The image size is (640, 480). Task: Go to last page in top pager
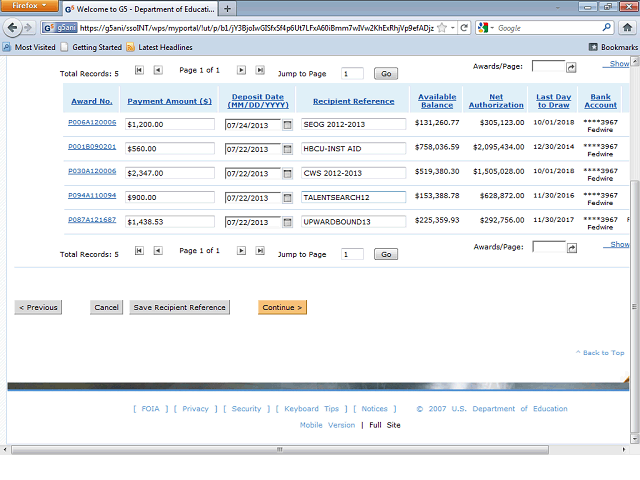(x=260, y=70)
